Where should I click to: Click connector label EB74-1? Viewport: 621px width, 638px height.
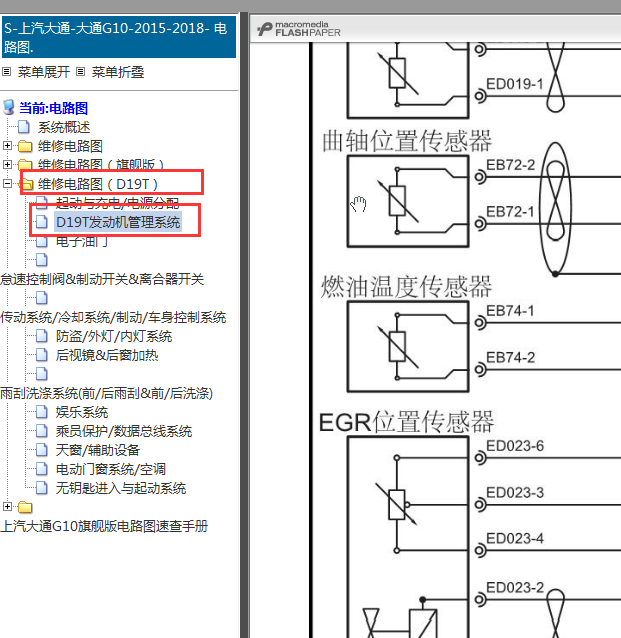510,311
